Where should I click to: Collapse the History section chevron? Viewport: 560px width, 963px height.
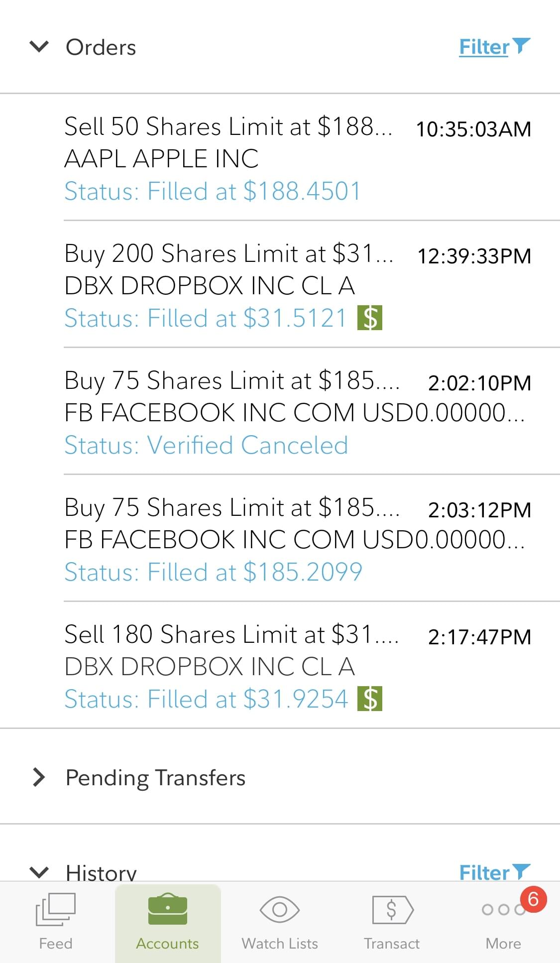click(x=39, y=872)
